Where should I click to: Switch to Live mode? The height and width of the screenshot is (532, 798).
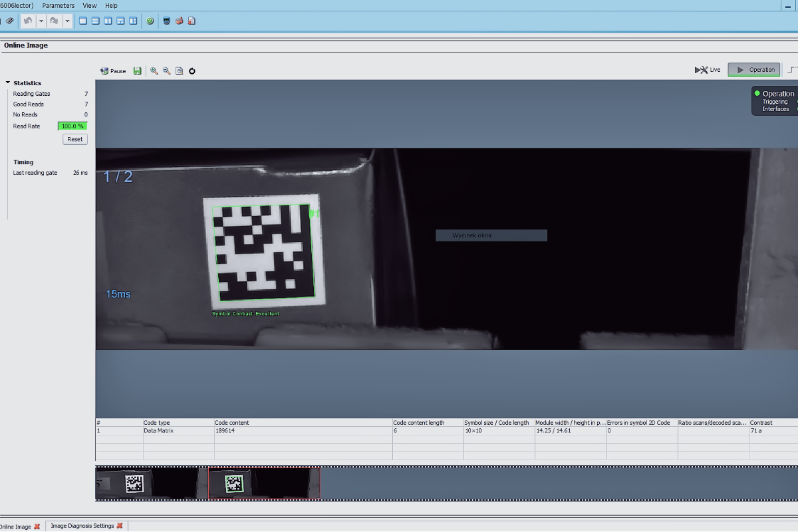pos(708,70)
